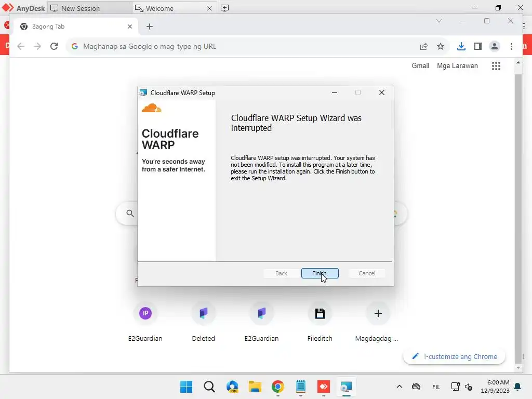
Task: Open the 6:00 AM clock and date
Action: (495, 387)
